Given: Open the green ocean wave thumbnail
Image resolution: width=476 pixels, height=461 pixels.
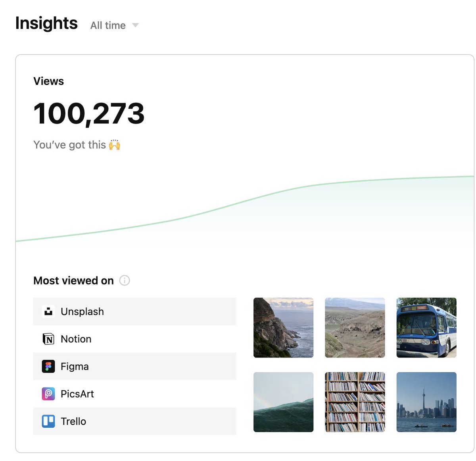Looking at the screenshot, I should click(283, 402).
